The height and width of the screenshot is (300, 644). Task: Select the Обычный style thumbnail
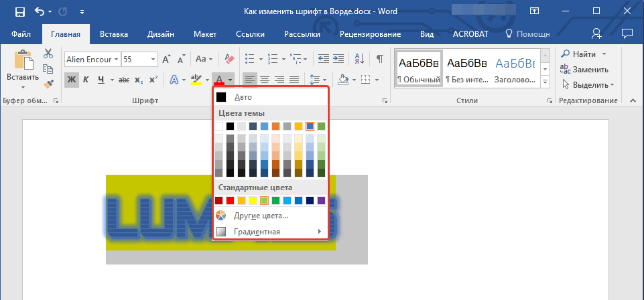click(419, 69)
